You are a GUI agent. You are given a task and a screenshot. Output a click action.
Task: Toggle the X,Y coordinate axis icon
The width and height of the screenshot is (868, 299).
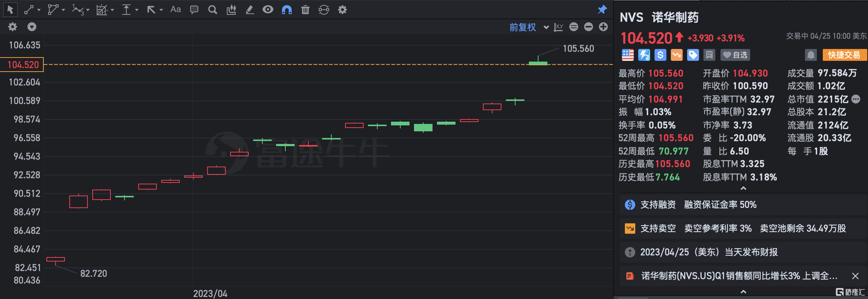tap(559, 27)
